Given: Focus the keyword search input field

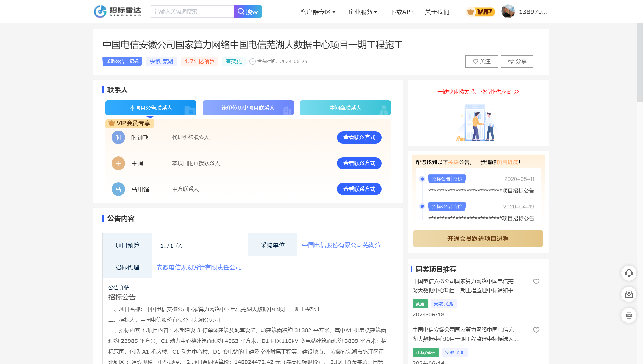Looking at the screenshot, I should (192, 12).
